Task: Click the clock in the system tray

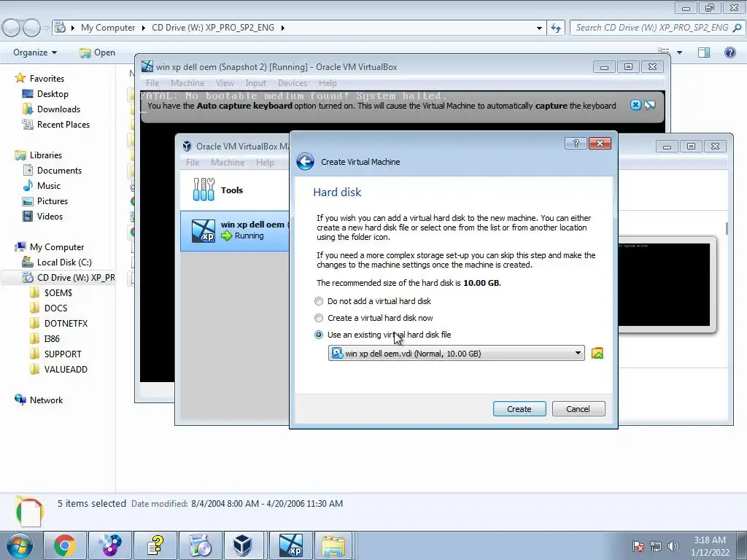Action: point(710,545)
